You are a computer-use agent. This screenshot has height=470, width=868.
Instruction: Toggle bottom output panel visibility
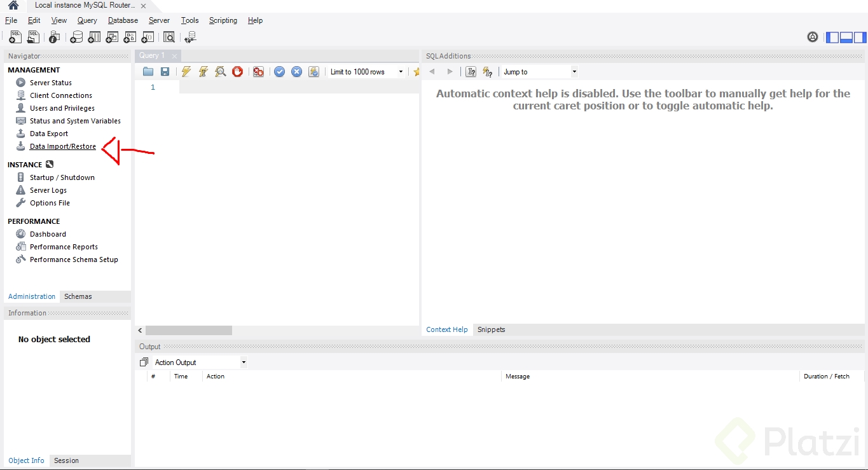pos(846,37)
